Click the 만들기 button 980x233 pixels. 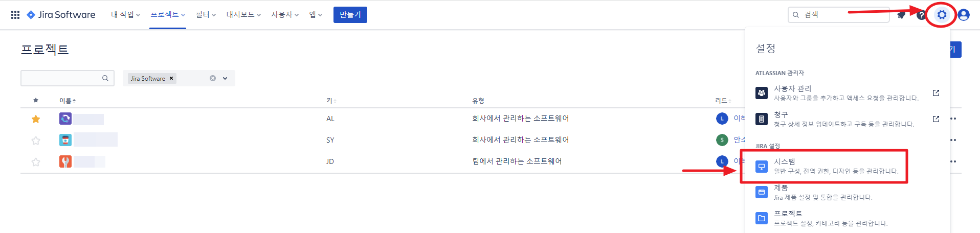(350, 15)
